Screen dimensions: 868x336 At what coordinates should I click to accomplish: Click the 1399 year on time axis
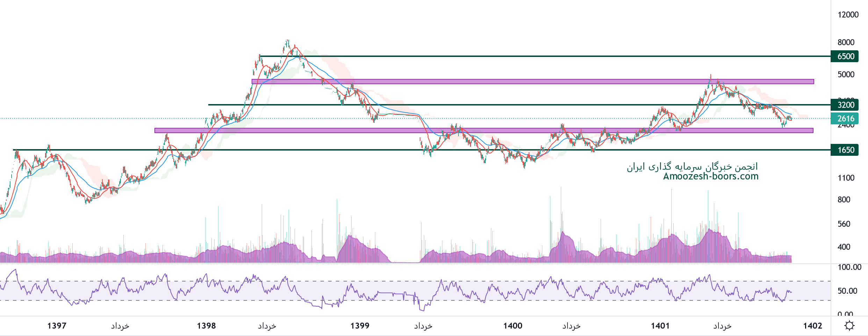(360, 326)
